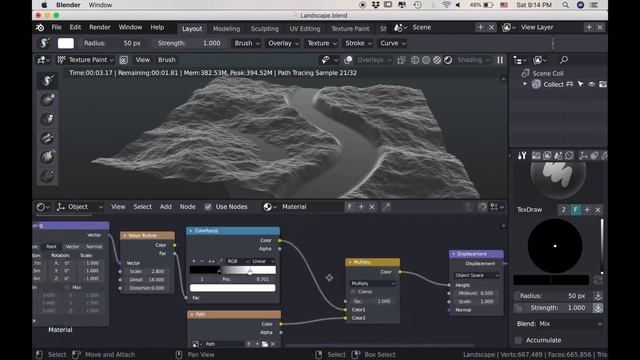
Task: Adjust Strength slider in top tool settings
Action: coord(190,43)
